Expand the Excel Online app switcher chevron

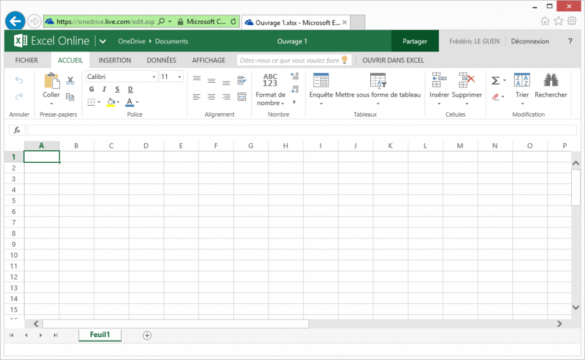click(103, 41)
